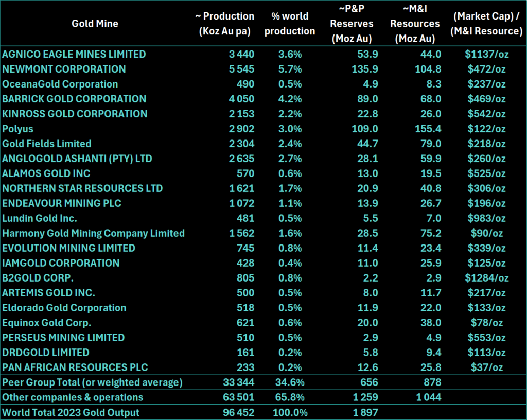Click Eldorado Gold Corporation name
The image size is (527, 420).
pyautogui.click(x=64, y=308)
